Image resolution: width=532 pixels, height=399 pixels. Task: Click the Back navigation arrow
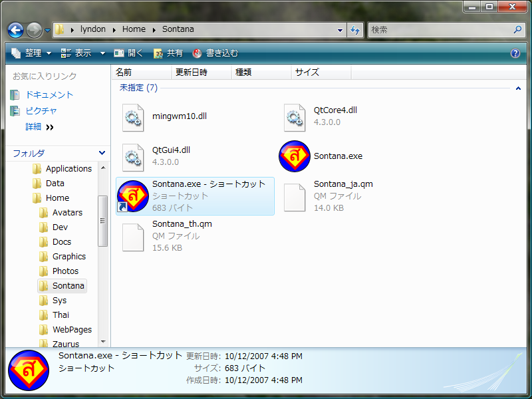point(16,30)
